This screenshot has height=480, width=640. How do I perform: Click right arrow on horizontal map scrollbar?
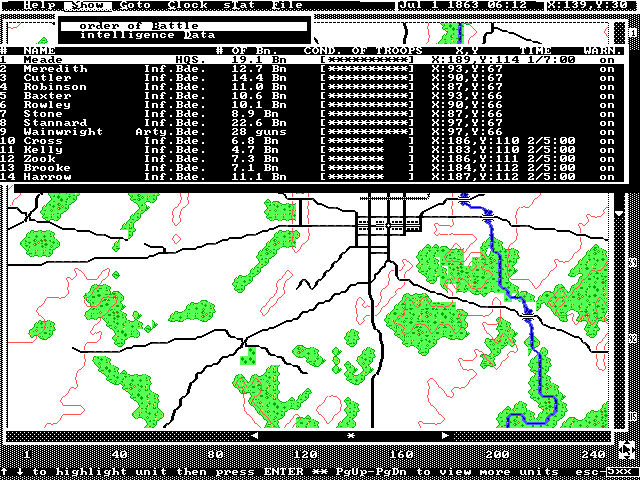click(447, 436)
